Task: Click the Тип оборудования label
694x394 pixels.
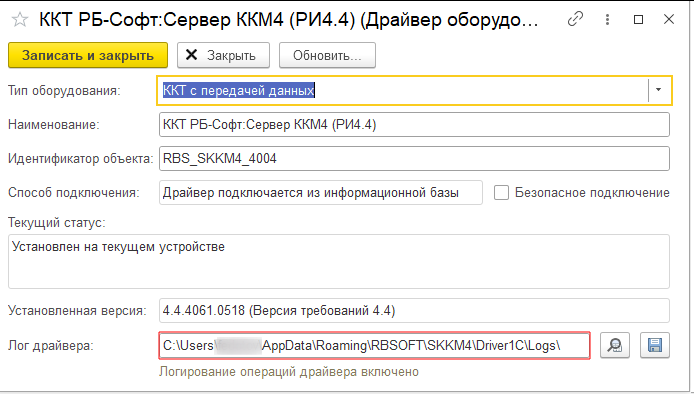Action: tap(64, 91)
